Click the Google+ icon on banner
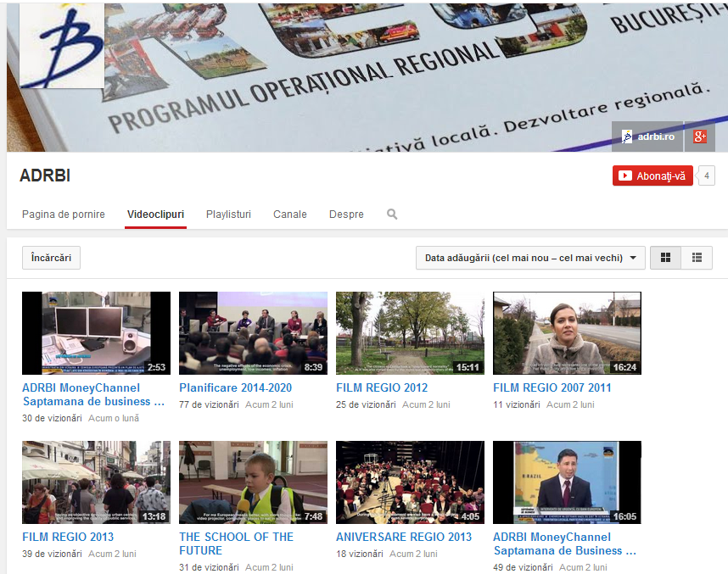728x574 pixels. (700, 137)
